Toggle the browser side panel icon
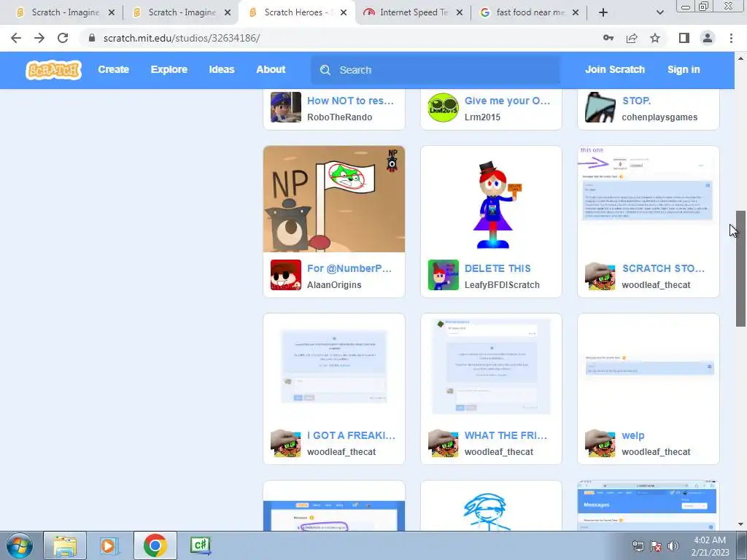 (684, 38)
